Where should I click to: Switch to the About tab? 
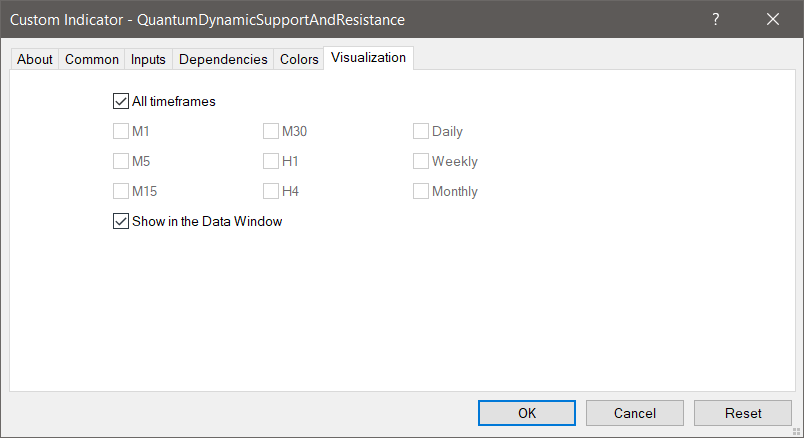(35, 59)
